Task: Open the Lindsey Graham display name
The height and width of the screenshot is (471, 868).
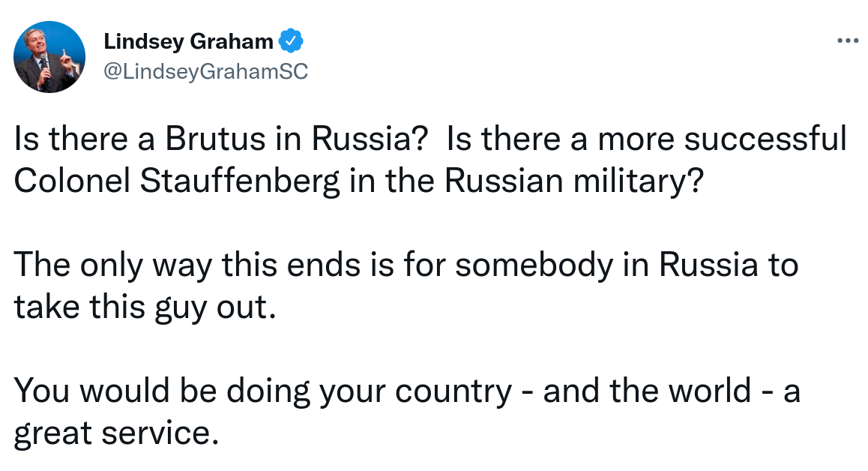Action: click(x=188, y=41)
